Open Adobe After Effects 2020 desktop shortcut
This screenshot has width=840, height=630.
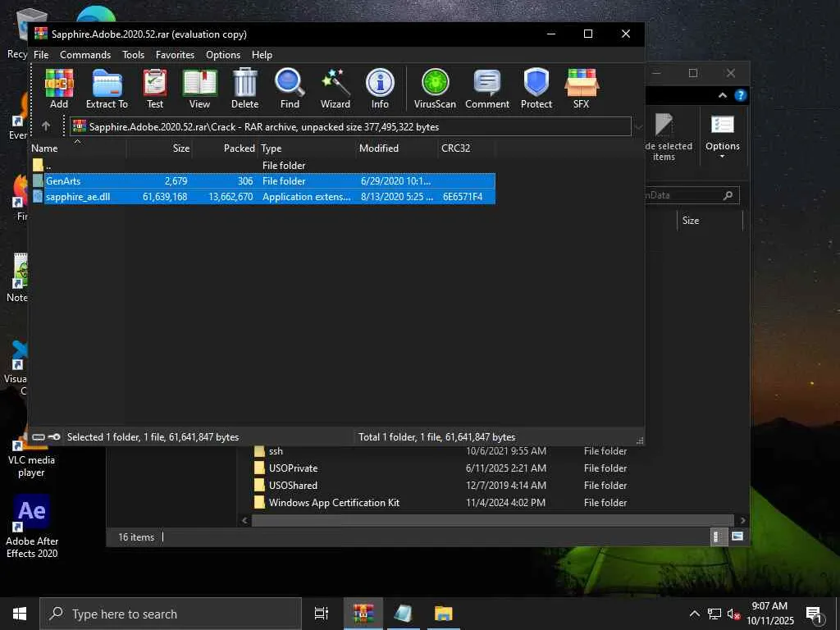(x=32, y=526)
